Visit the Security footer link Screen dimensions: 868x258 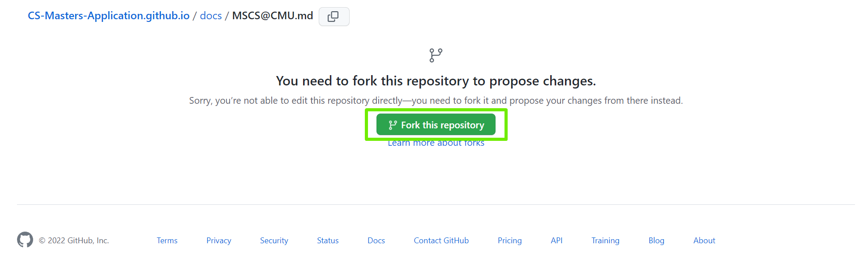[274, 241]
